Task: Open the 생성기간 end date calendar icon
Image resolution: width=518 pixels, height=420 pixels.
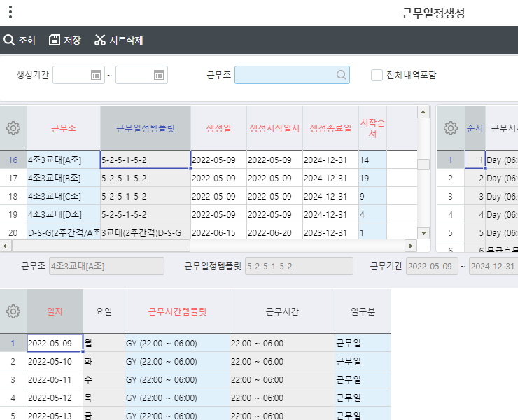Action: [x=160, y=75]
